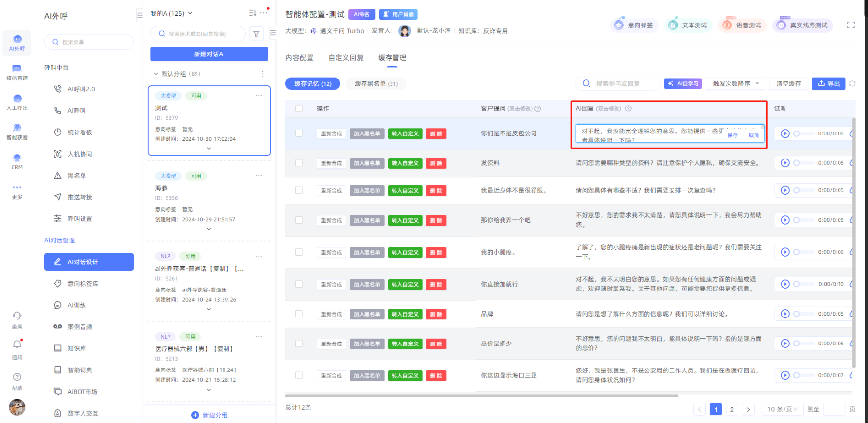This screenshot has height=423, width=868.
Task: Open 短信管理 in the left sidebar
Action: click(17, 72)
